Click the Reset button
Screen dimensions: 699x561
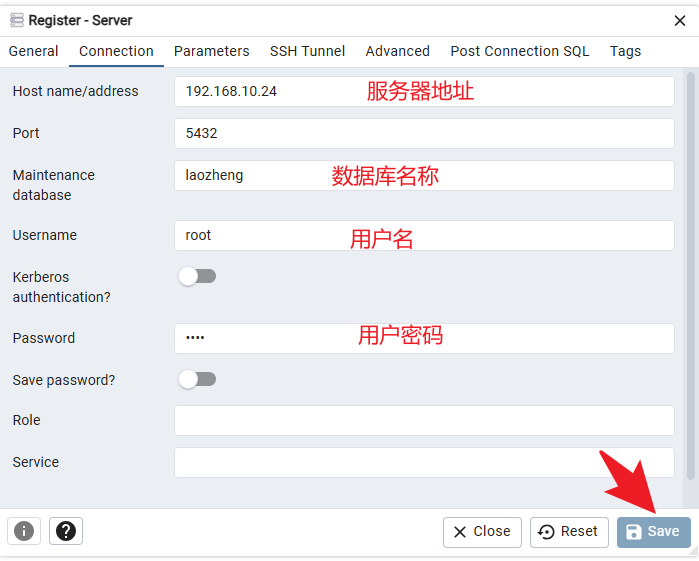point(568,532)
